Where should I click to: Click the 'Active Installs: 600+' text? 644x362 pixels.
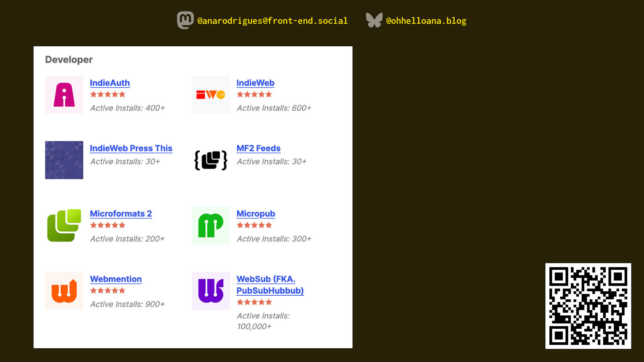tap(274, 108)
